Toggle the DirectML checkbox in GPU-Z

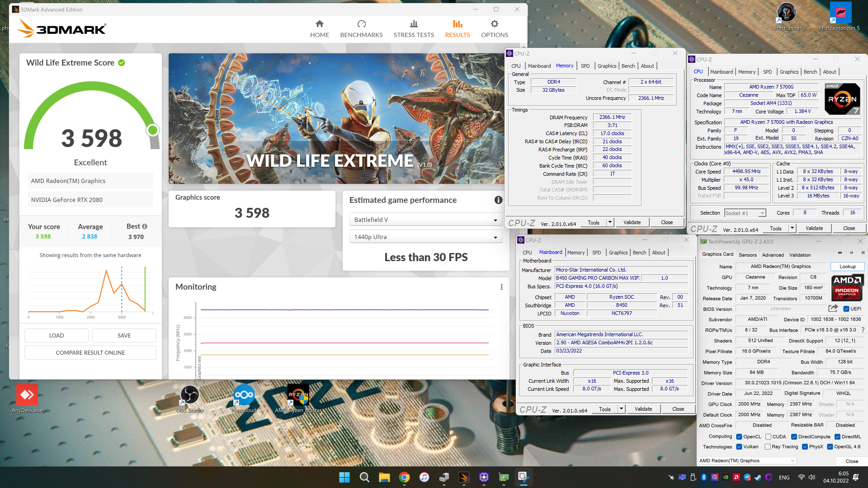pos(837,436)
